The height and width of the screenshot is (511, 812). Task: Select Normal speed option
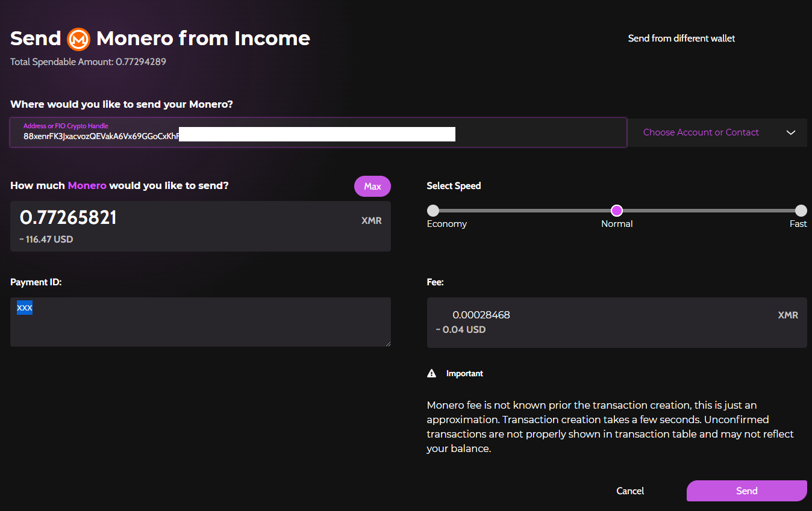pos(617,211)
